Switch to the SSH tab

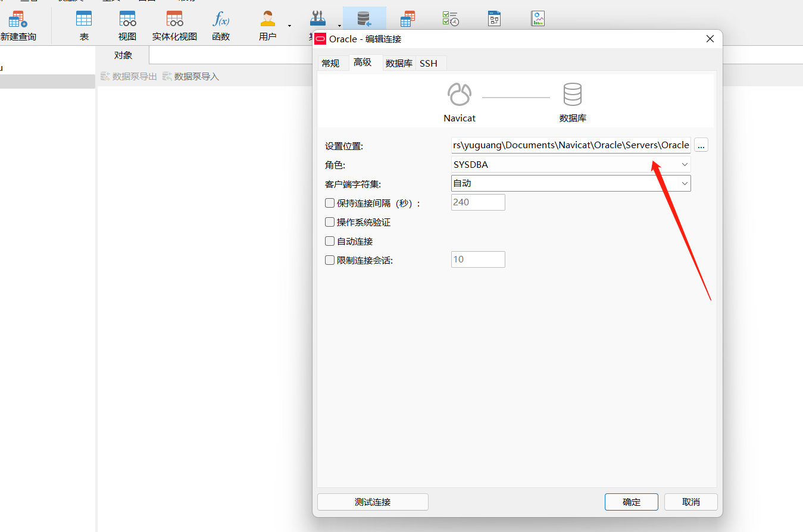430,63
